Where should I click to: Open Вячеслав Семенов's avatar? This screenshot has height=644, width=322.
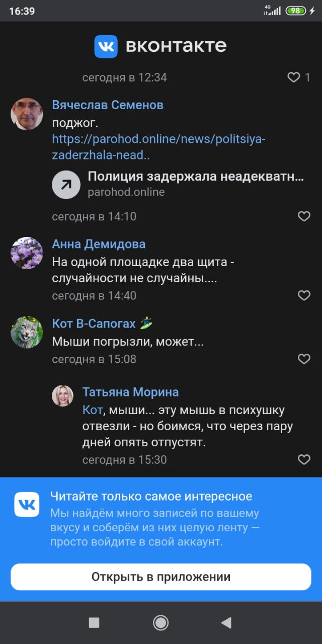pyautogui.click(x=27, y=114)
